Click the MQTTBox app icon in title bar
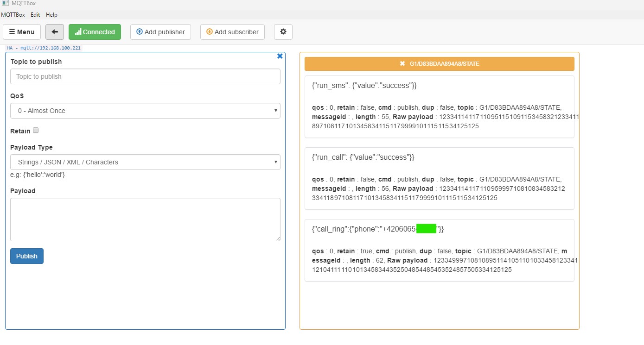The image size is (644, 345). tap(5, 3)
